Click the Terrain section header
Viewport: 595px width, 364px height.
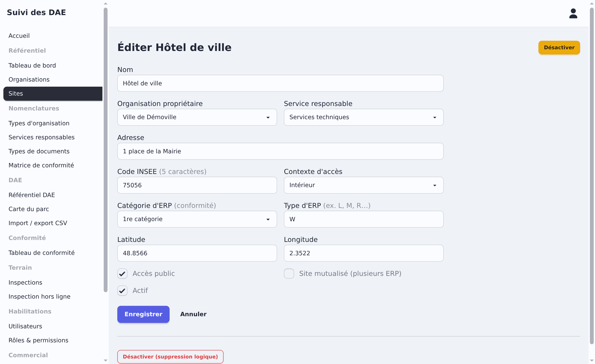[x=20, y=267]
